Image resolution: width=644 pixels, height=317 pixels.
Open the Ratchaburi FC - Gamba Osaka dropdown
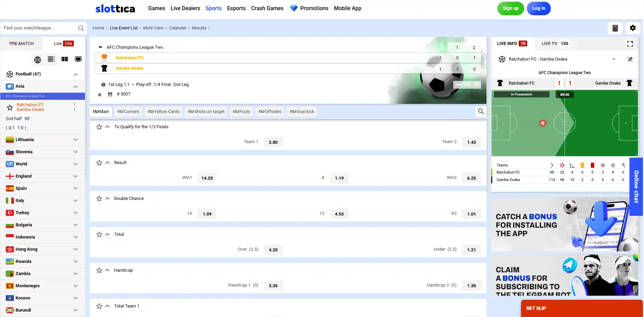pos(614,59)
